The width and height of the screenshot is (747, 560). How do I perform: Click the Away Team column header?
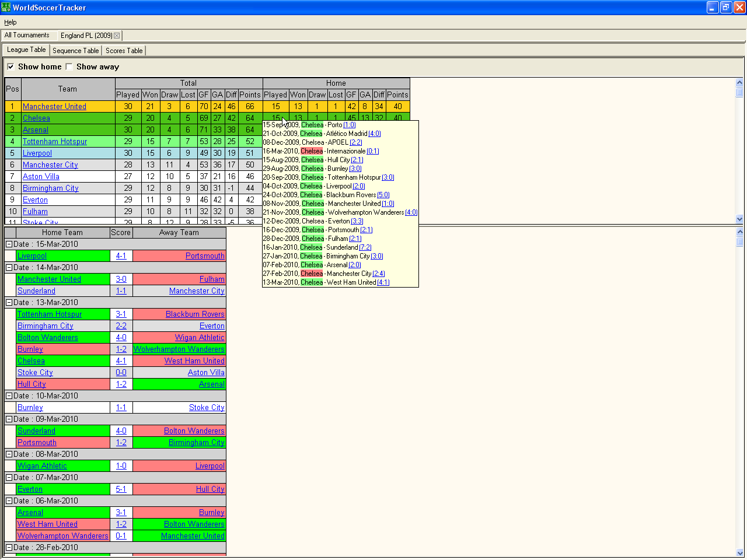[179, 233]
